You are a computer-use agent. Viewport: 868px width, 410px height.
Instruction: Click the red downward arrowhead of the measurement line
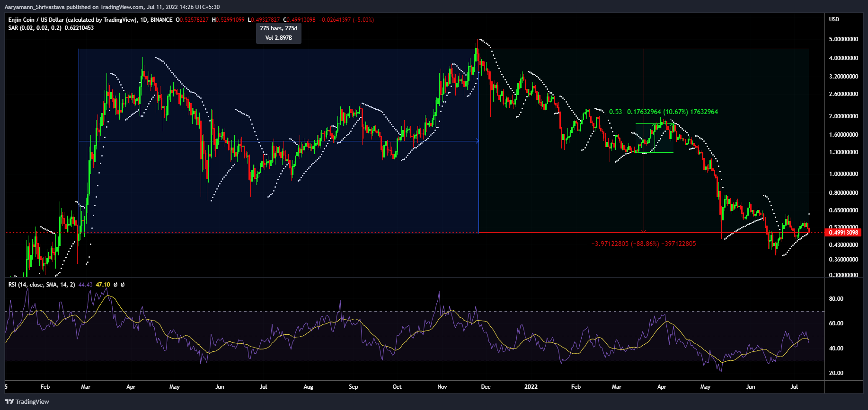[644, 230]
